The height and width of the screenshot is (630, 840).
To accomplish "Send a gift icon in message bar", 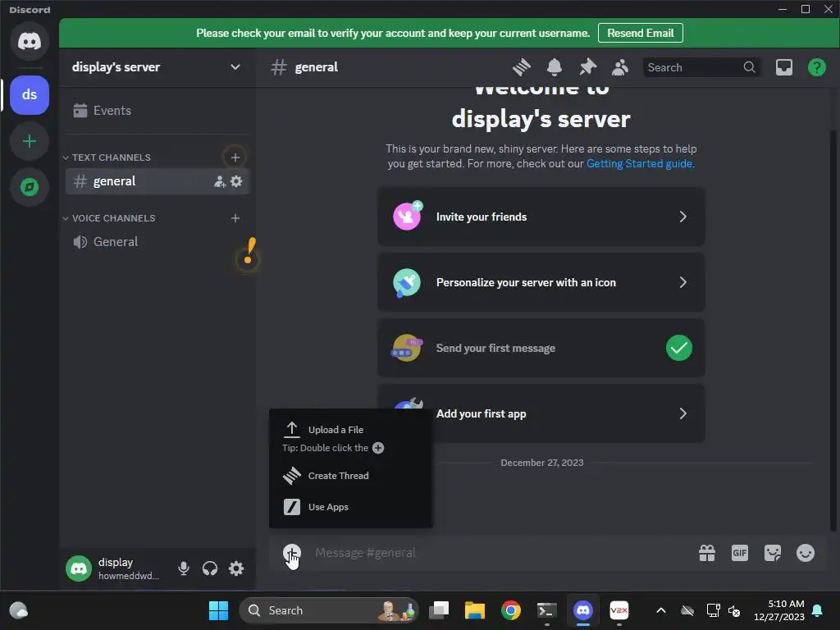I will click(x=707, y=553).
